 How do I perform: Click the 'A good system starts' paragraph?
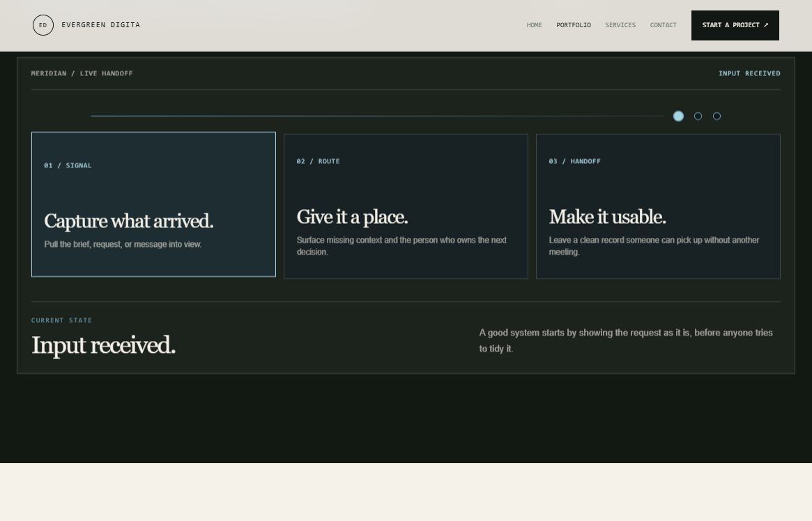pyautogui.click(x=626, y=340)
